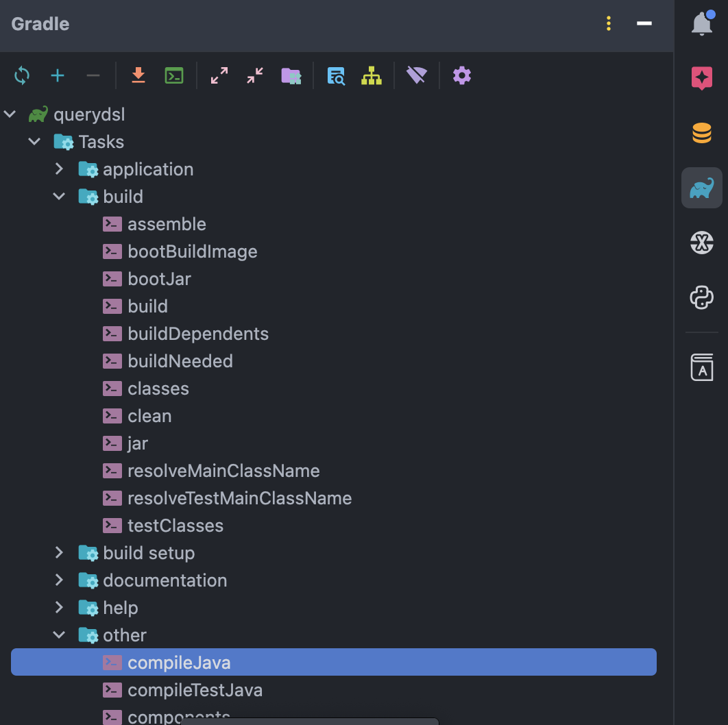
Task: Click the Analyze Dependencies magnifier icon
Action: tap(336, 75)
